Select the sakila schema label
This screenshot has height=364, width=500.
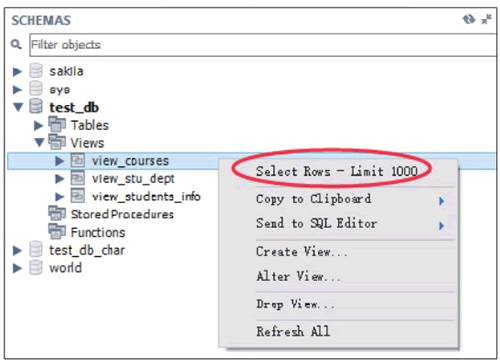66,71
